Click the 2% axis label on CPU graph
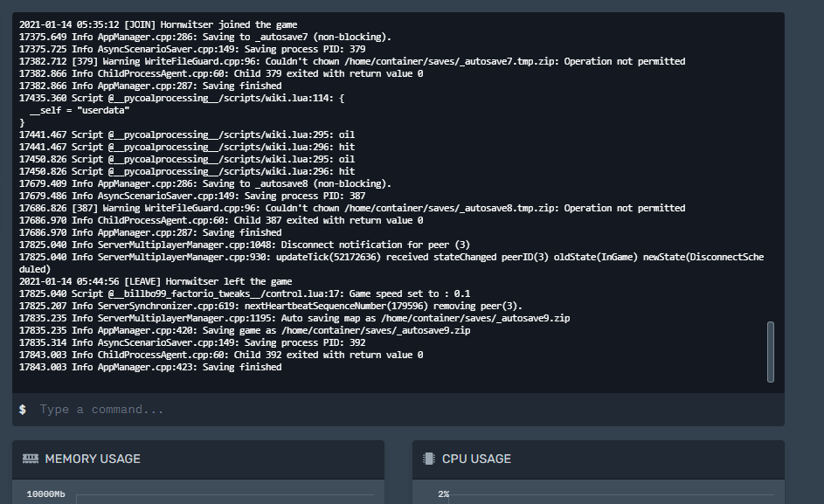 pyautogui.click(x=446, y=494)
